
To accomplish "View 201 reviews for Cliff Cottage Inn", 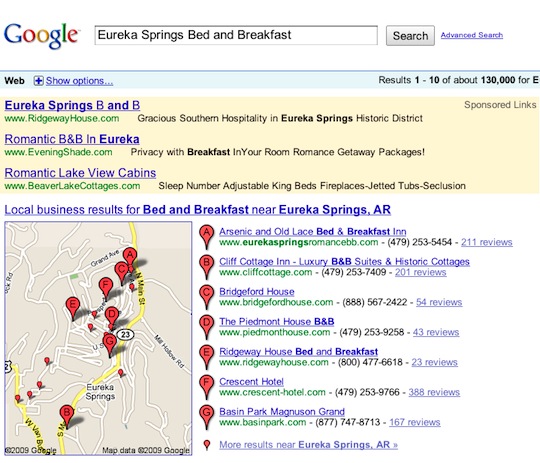I will (x=420, y=272).
